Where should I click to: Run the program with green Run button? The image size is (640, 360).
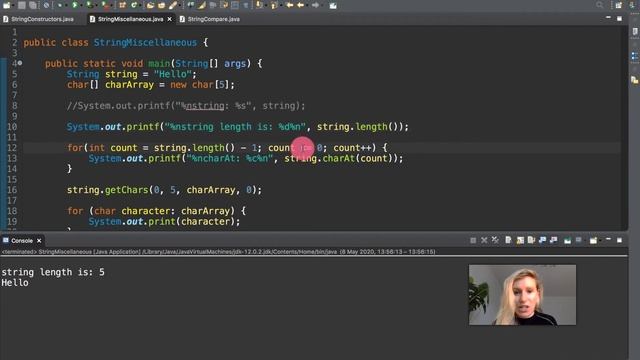(75, 5)
